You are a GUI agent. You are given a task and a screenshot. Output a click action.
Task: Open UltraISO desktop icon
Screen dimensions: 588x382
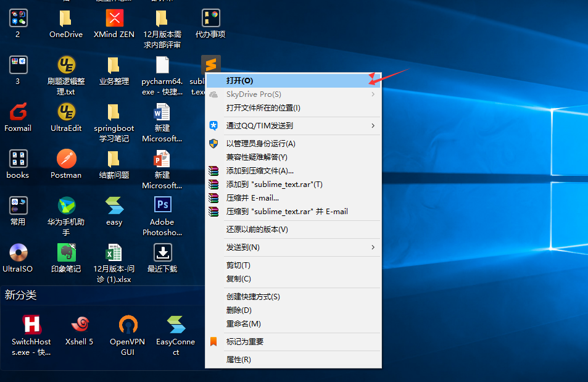pyautogui.click(x=18, y=252)
